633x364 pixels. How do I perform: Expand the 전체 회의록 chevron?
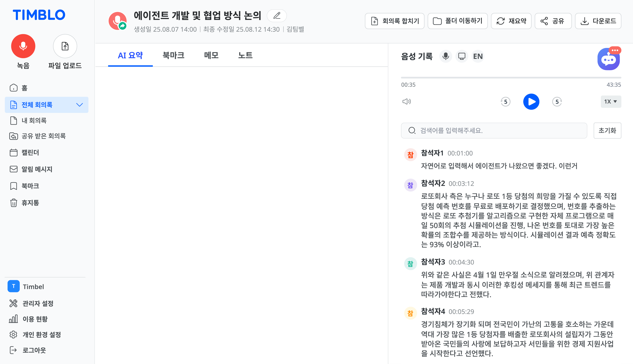(x=80, y=105)
